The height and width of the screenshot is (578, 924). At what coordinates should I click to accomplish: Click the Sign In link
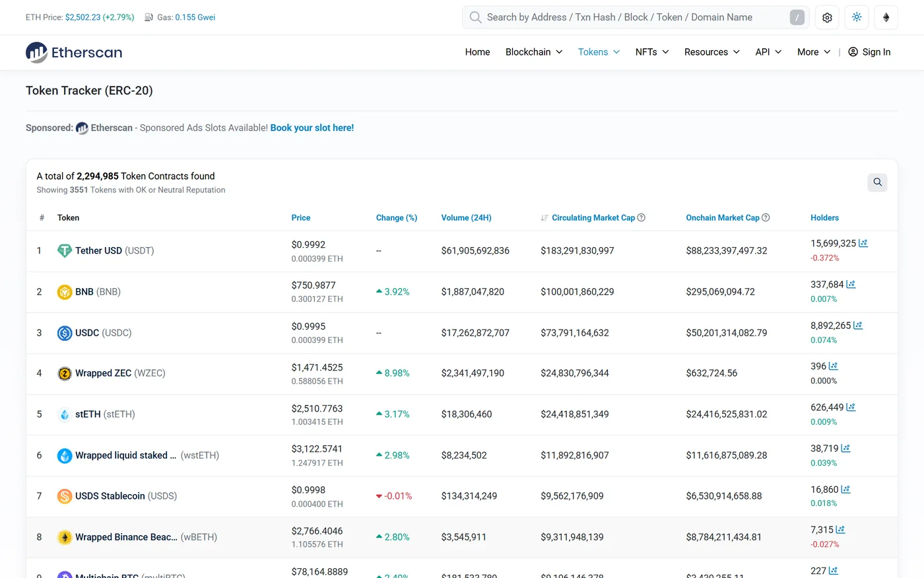point(869,52)
